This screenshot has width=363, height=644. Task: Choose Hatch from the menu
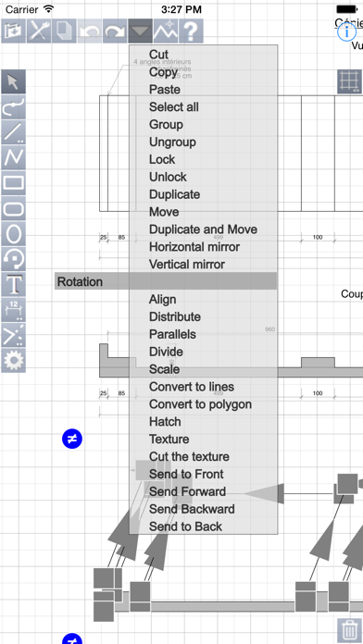point(165,422)
